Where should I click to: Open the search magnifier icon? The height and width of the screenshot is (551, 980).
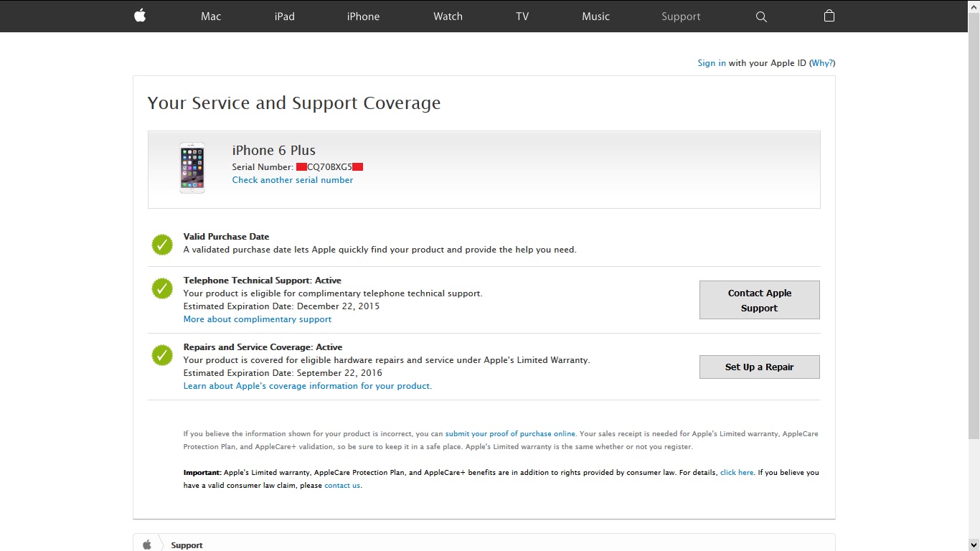[x=761, y=17]
